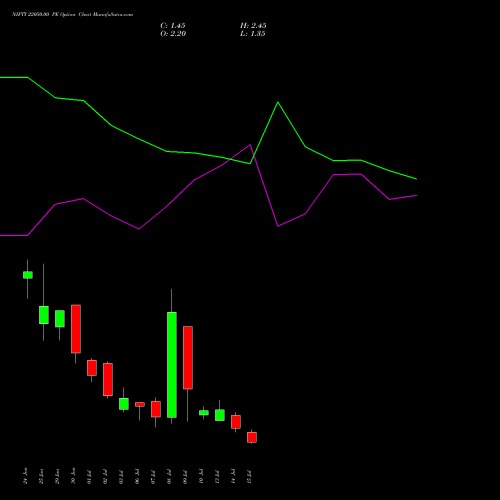Select the high value 'H: 2.45'
This screenshot has height=500, width=500.
253,26
